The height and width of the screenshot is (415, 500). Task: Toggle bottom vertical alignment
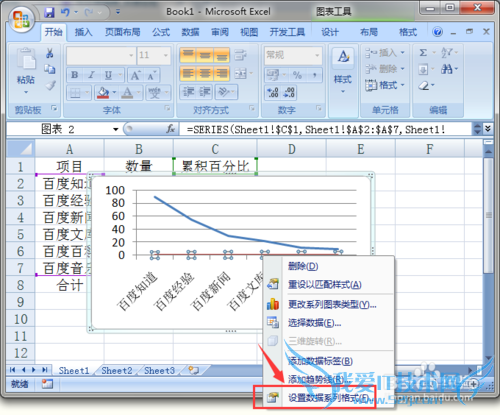[x=221, y=55]
